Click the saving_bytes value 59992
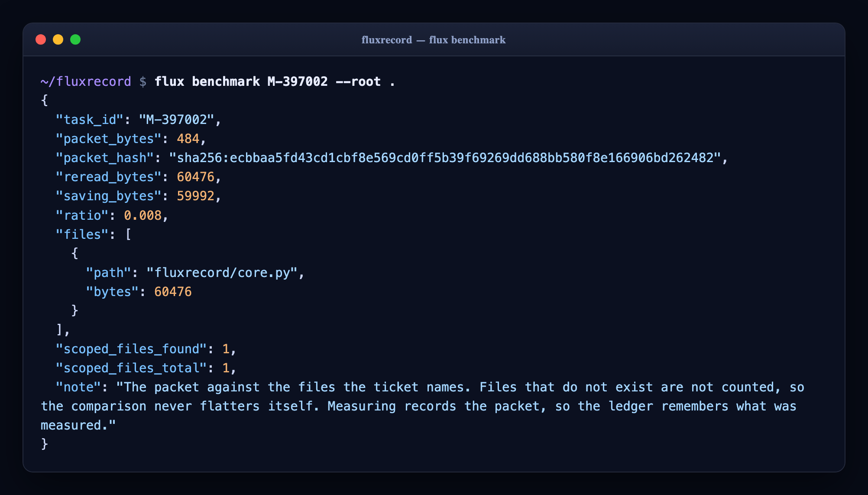The height and width of the screenshot is (495, 868). click(x=195, y=196)
